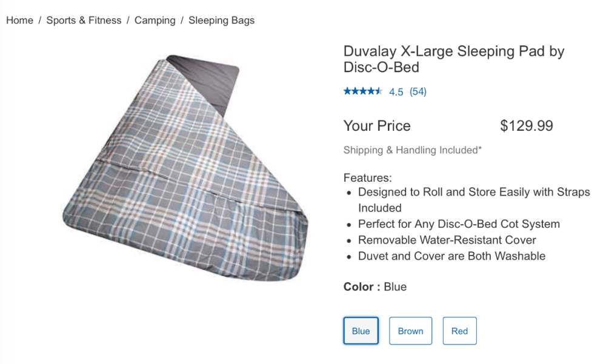Open Sports & Fitness breadcrumb category
Viewport: 606px width, 364px height.
pyautogui.click(x=84, y=20)
